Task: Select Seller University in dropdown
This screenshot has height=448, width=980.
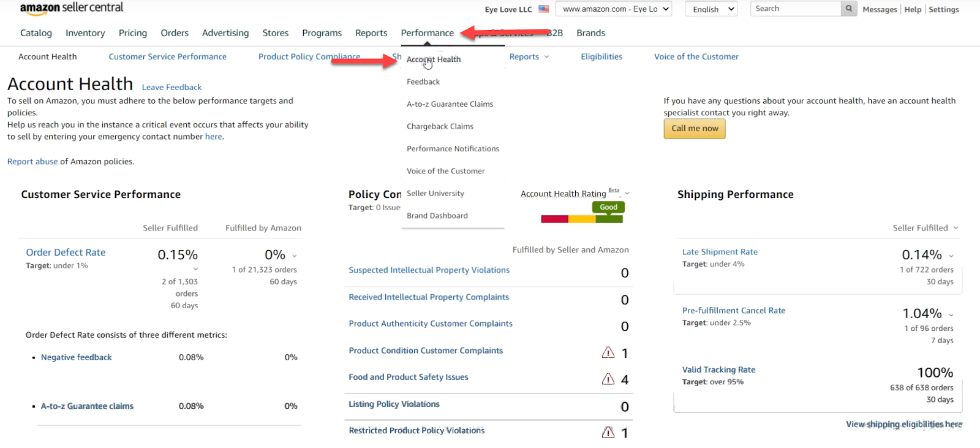Action: [x=435, y=194]
